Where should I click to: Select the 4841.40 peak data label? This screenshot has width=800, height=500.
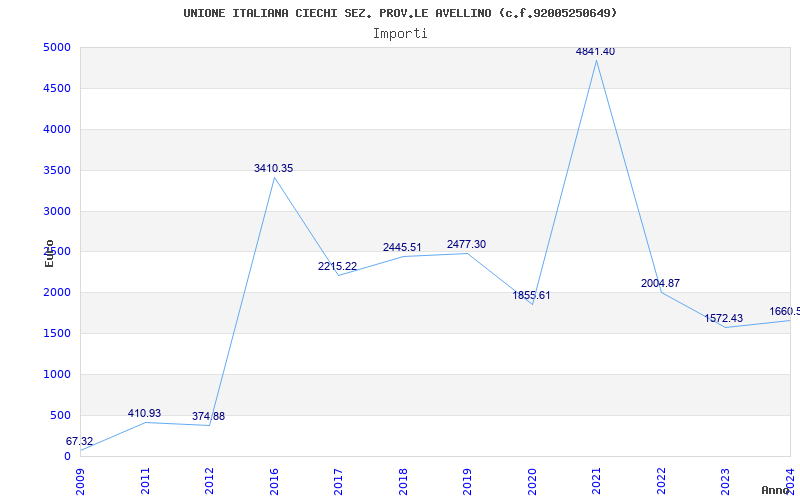point(595,51)
